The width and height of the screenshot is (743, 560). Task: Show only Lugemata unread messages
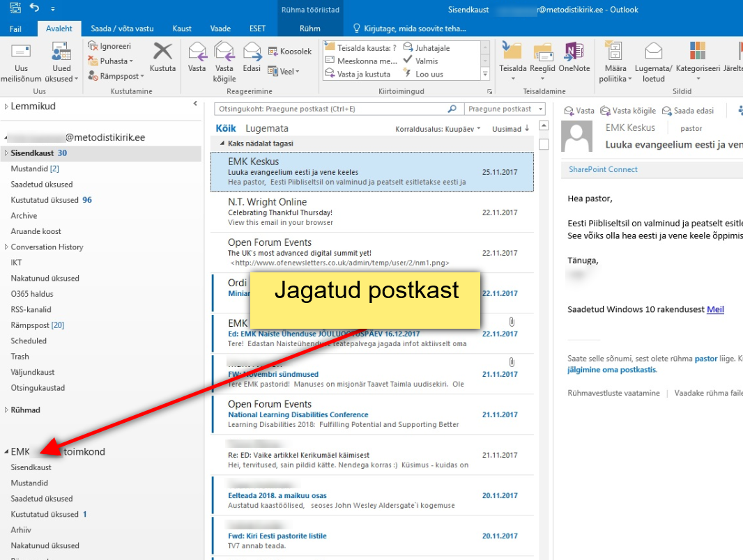click(267, 128)
